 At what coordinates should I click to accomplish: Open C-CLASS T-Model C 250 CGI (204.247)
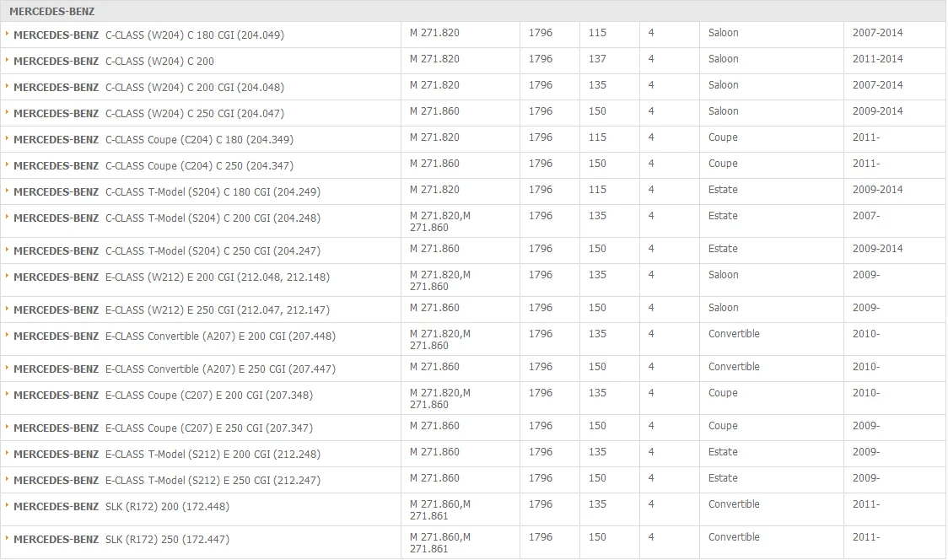point(167,251)
